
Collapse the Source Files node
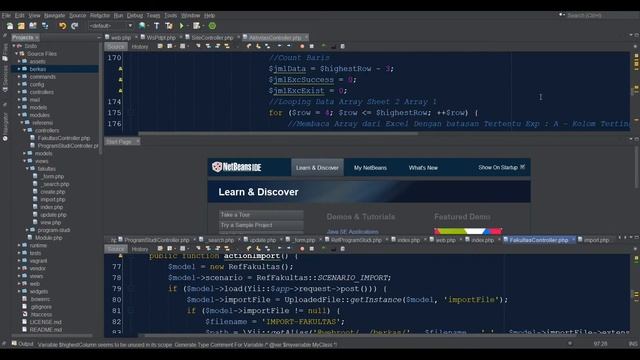[16, 53]
